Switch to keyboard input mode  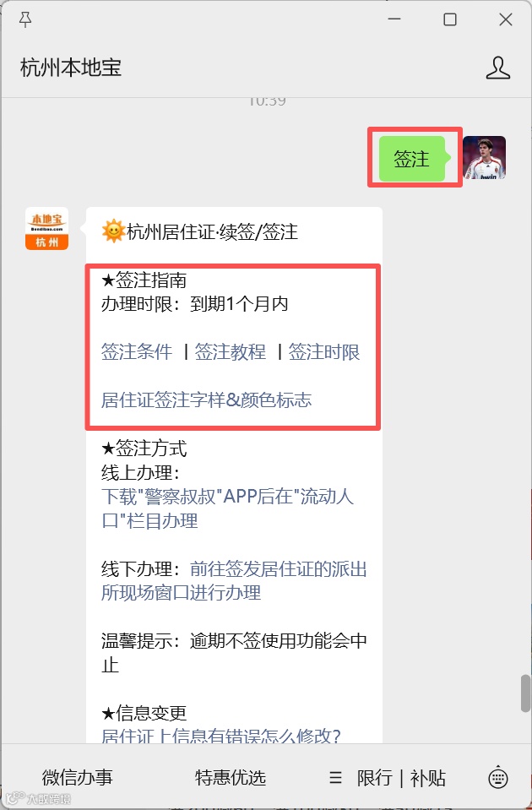click(x=498, y=777)
